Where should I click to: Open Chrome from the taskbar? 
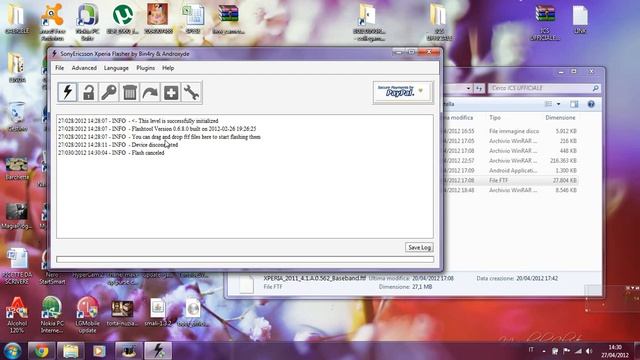41,351
